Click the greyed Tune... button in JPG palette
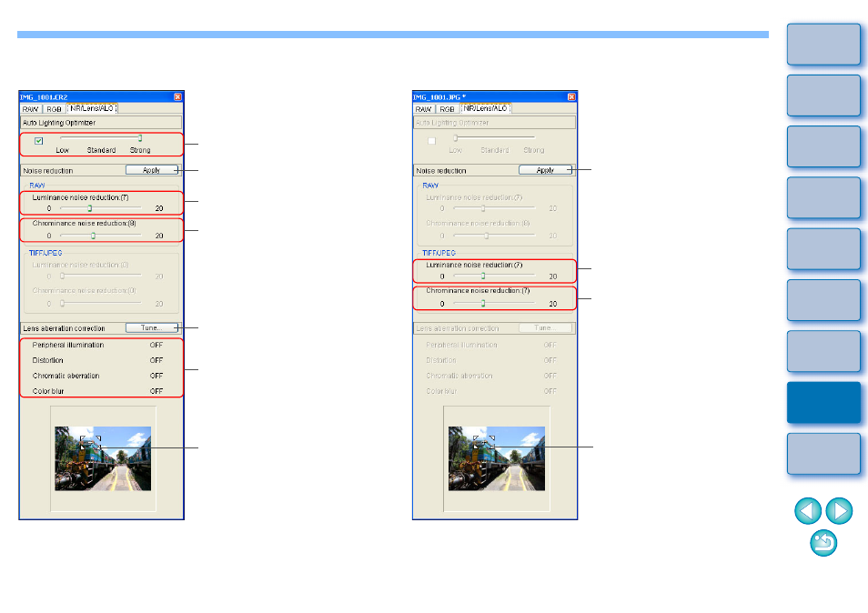868x613 pixels. pos(545,327)
